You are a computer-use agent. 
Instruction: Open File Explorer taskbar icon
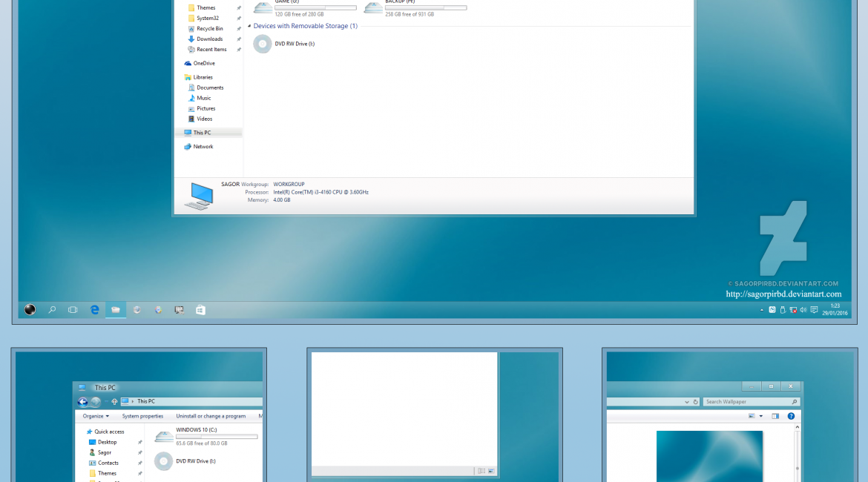click(116, 310)
